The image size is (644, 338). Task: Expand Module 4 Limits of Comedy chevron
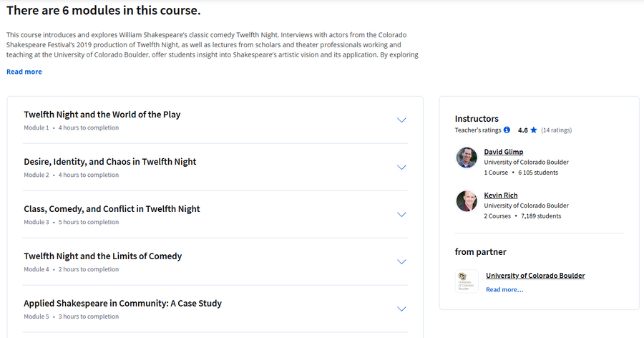pyautogui.click(x=401, y=262)
